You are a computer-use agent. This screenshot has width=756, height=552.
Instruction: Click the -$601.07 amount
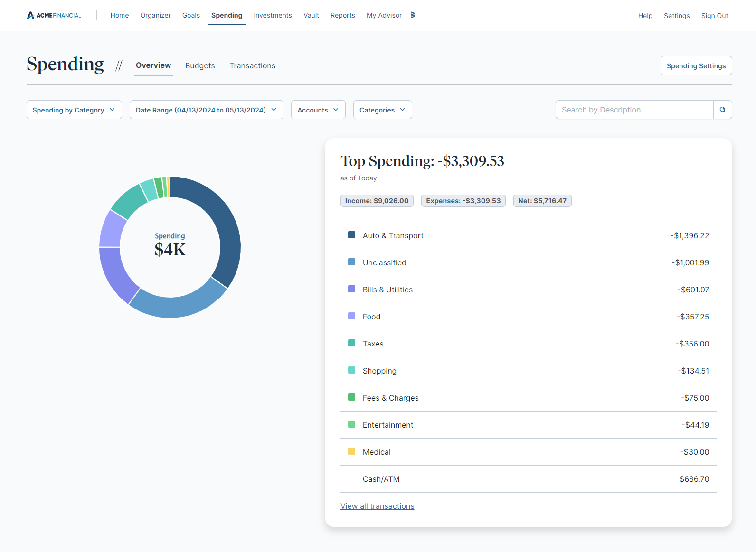pos(693,290)
